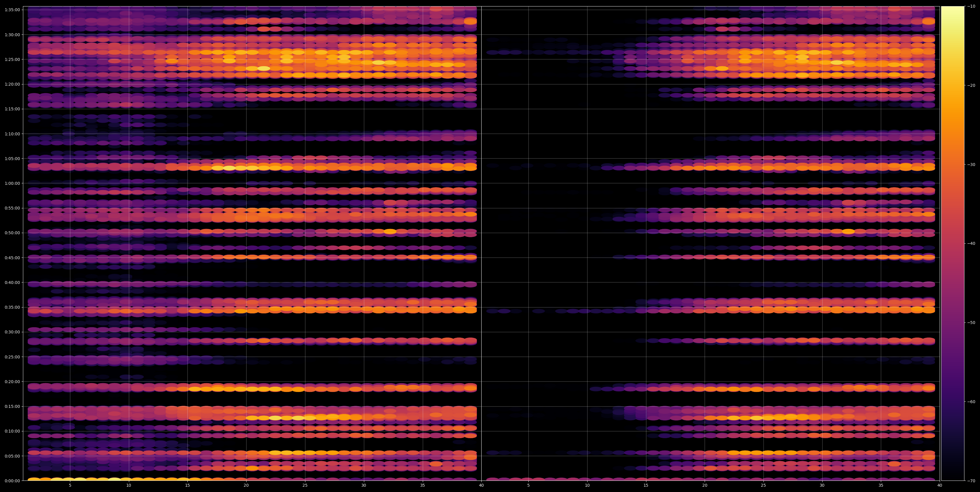Viewport: 980px width, 492px height.
Task: Select the 0:30:00 time label
Action: pos(12,332)
